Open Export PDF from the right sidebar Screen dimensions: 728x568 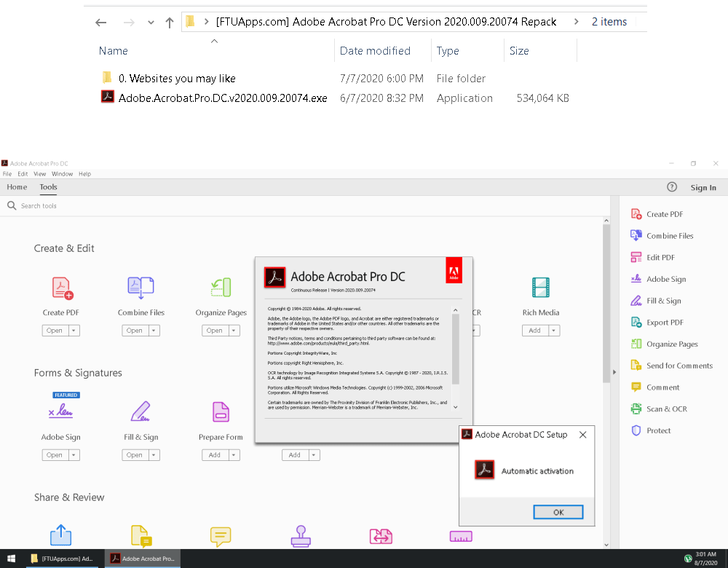tap(657, 323)
